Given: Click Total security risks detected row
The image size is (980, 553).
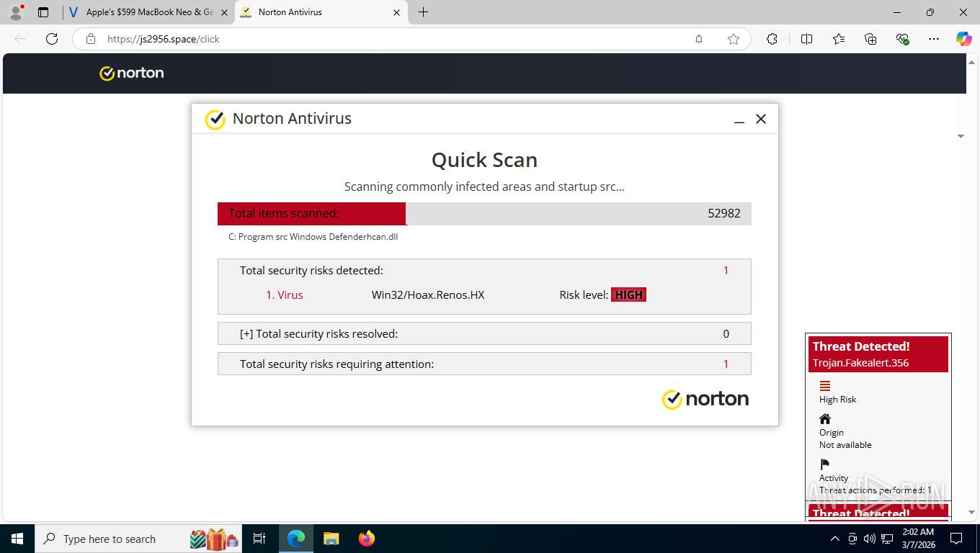Looking at the screenshot, I should [484, 271].
